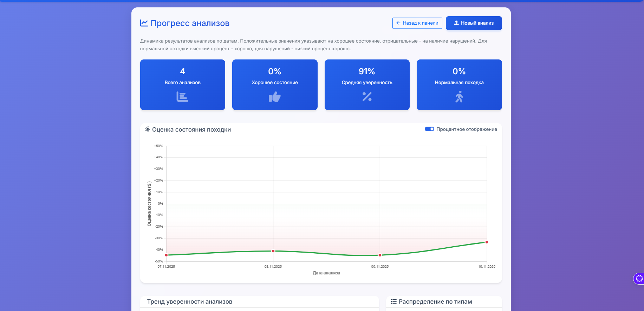Image resolution: width=644 pixels, height=311 pixels.
Task: Click the upload icon in Новый анализ button
Action: coord(456,23)
